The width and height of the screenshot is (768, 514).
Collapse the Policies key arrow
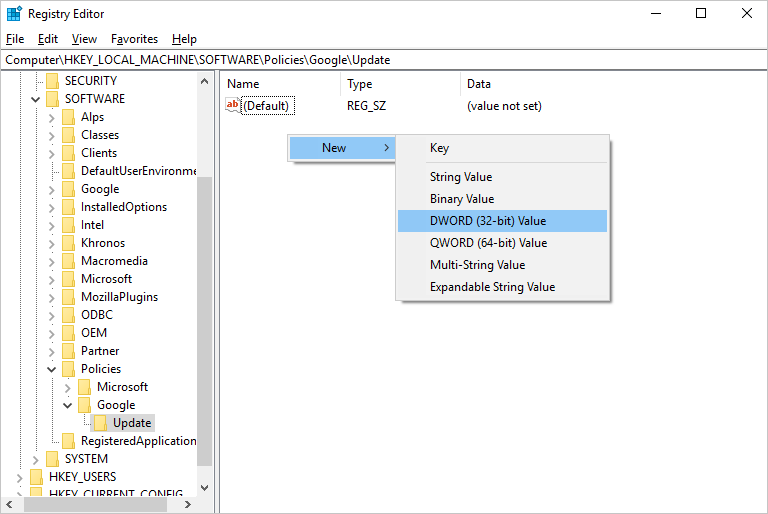click(52, 369)
